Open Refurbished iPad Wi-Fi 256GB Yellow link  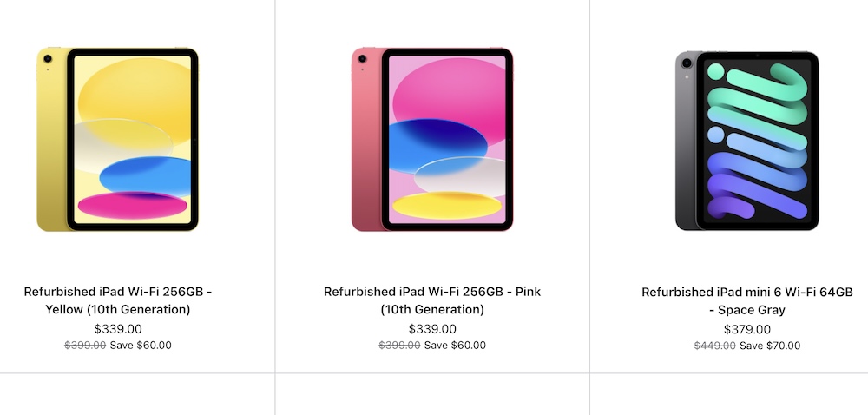[x=118, y=300]
